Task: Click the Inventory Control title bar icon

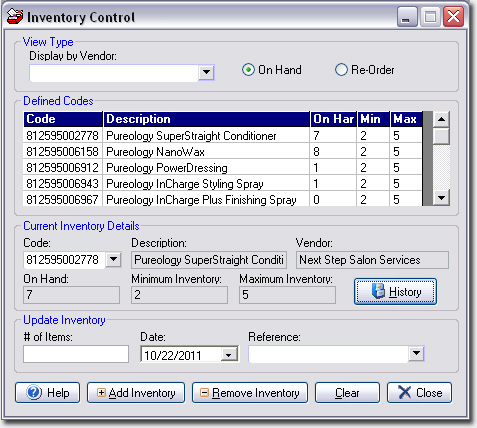Action: click(x=15, y=16)
